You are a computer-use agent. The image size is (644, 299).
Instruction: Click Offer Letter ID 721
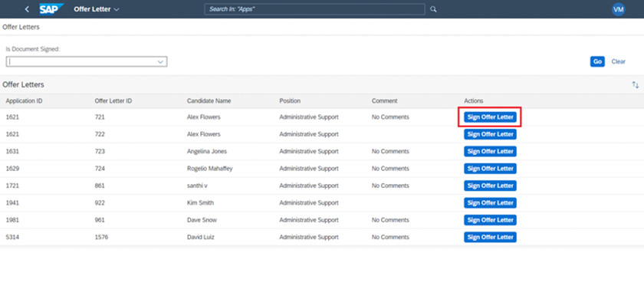tap(100, 117)
